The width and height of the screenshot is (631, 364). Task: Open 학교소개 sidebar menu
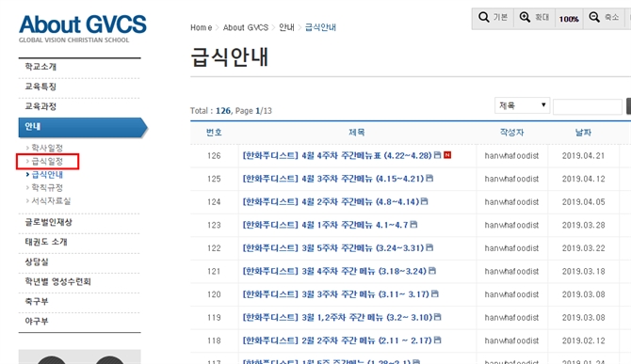point(40,67)
